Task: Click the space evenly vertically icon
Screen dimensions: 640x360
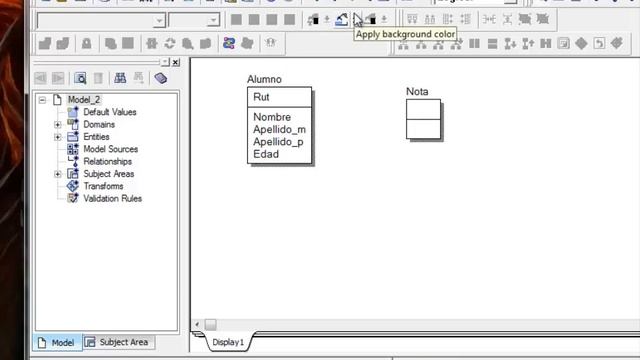Action: pyautogui.click(x=507, y=19)
